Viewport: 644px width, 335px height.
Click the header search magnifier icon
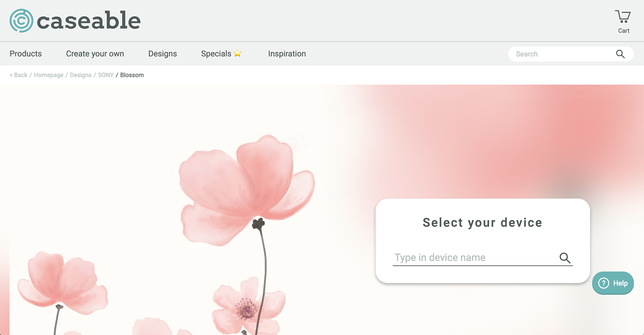tap(620, 54)
